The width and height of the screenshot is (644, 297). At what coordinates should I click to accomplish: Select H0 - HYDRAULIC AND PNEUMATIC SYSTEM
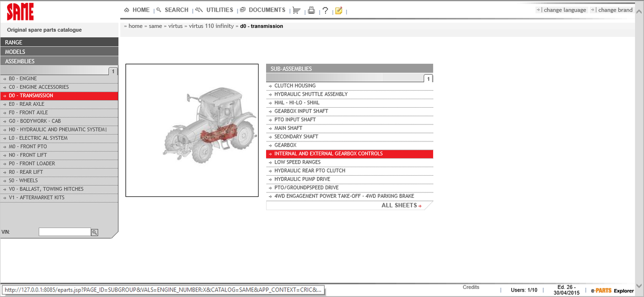(59, 130)
